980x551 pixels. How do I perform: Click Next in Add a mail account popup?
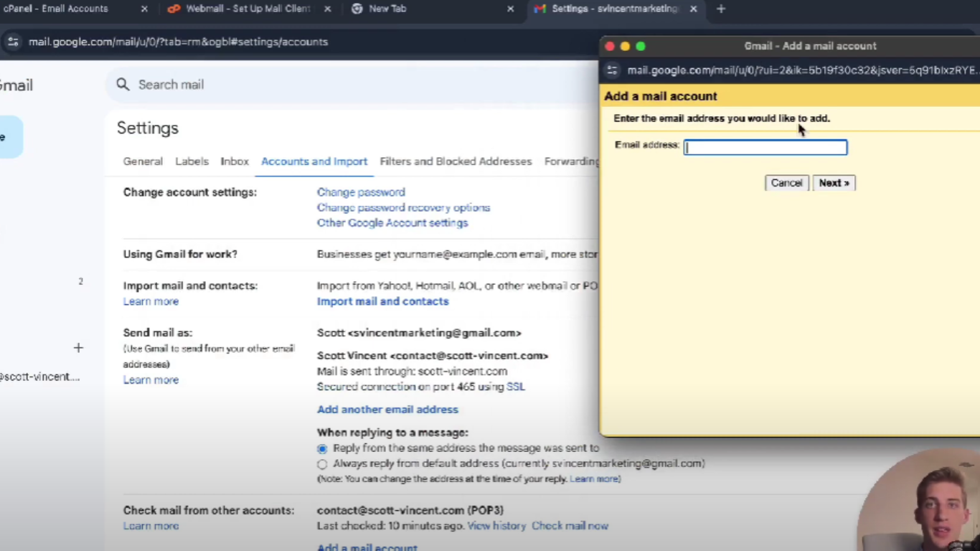click(834, 183)
